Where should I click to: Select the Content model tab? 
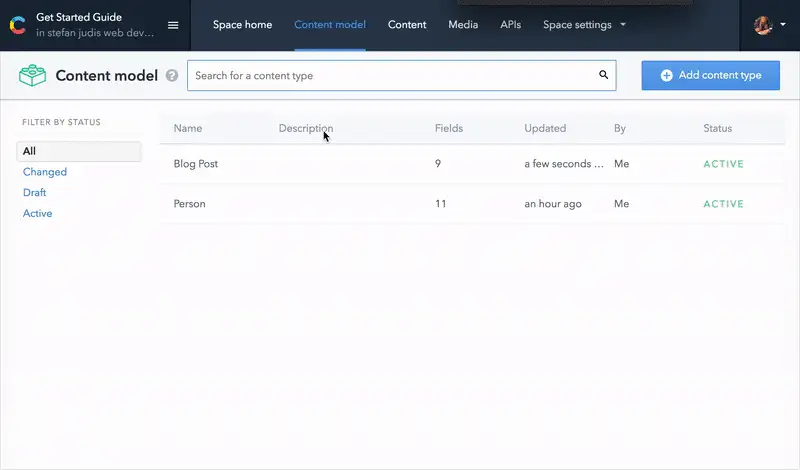pos(330,24)
